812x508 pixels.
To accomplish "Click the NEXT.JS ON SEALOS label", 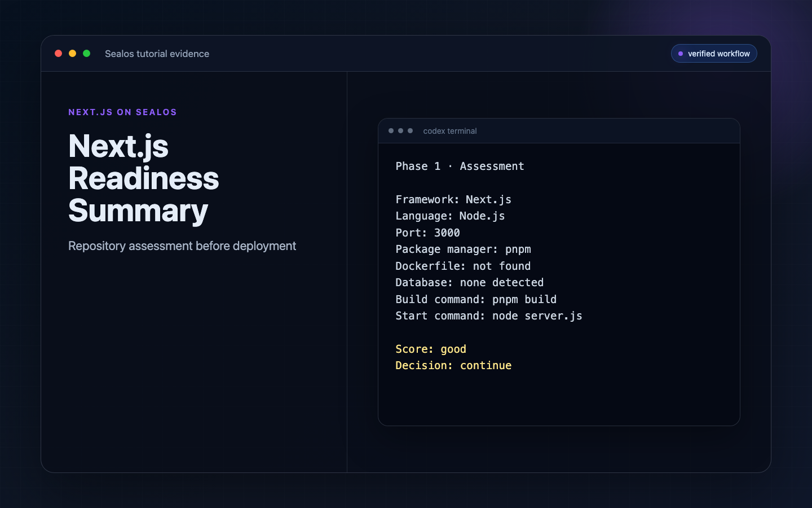I will (x=122, y=112).
